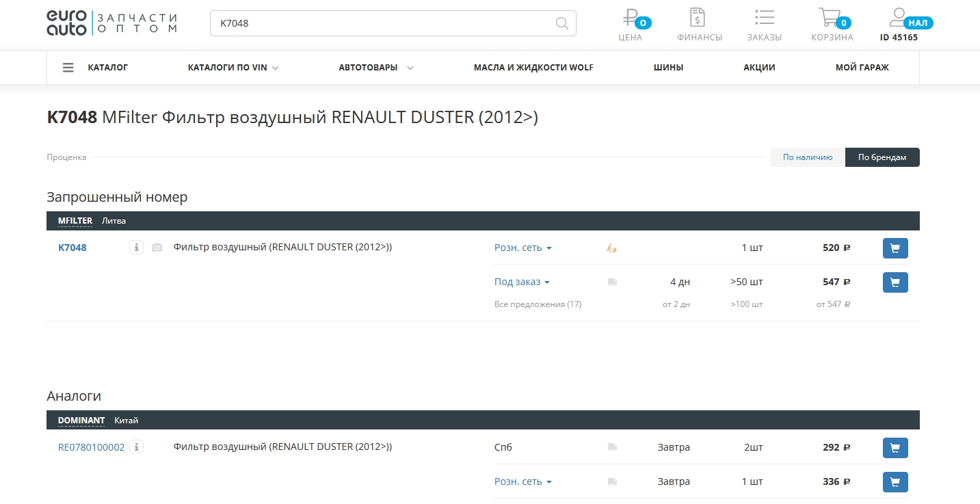
Task: View photo camera icon for K7048
Action: click(157, 248)
